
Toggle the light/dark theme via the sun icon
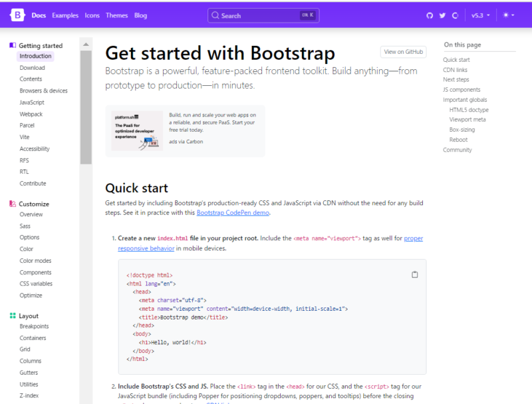[x=504, y=15]
